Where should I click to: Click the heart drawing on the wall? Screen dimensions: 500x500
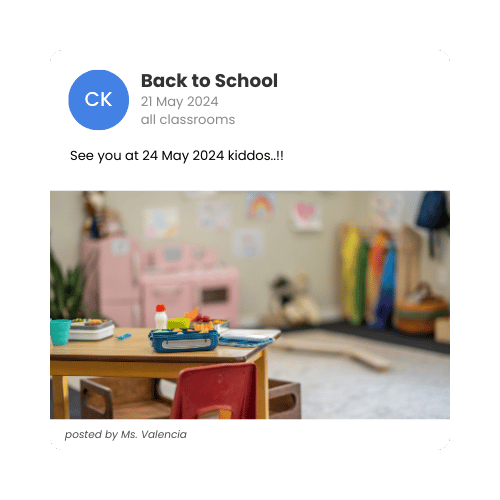click(x=306, y=215)
